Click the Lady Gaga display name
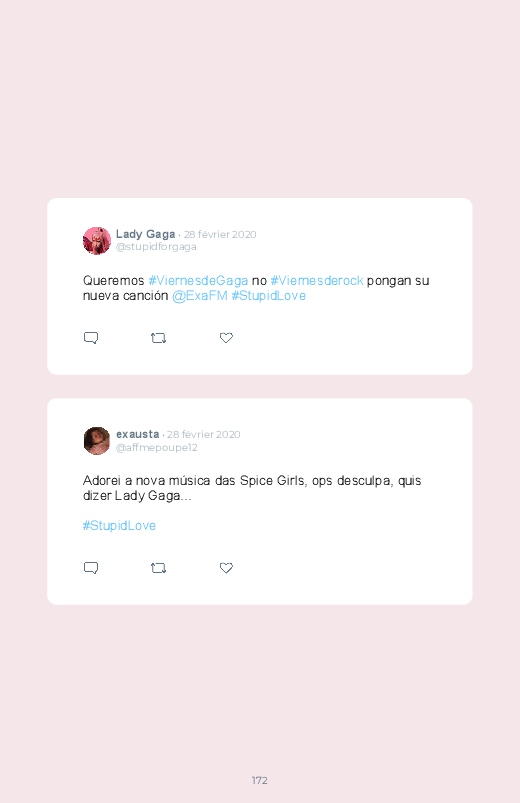The image size is (520, 803). coord(145,234)
